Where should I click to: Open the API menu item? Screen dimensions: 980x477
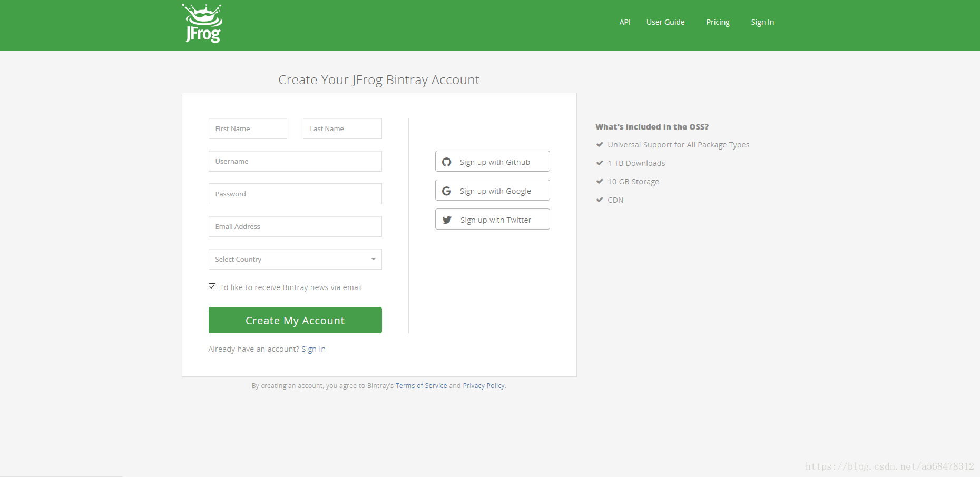point(625,22)
